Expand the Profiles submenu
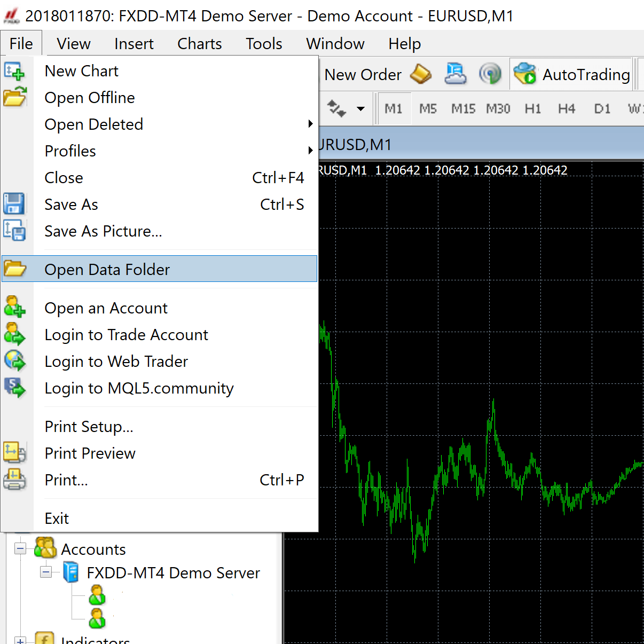The image size is (644, 644). [310, 151]
